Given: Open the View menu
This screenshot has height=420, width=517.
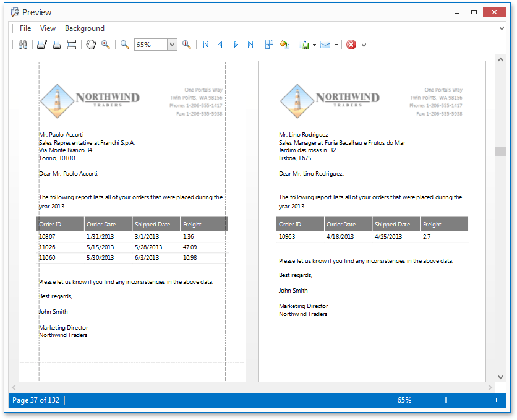Looking at the screenshot, I should click(48, 28).
